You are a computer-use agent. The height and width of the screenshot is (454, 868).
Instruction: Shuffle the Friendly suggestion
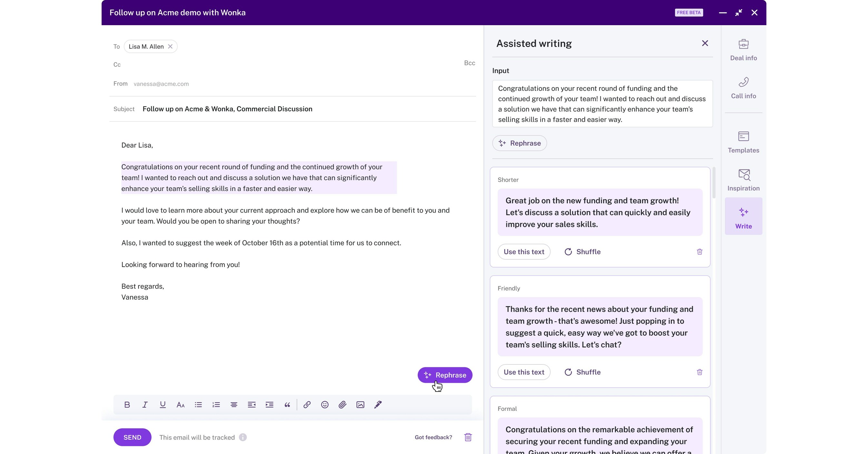tap(583, 372)
